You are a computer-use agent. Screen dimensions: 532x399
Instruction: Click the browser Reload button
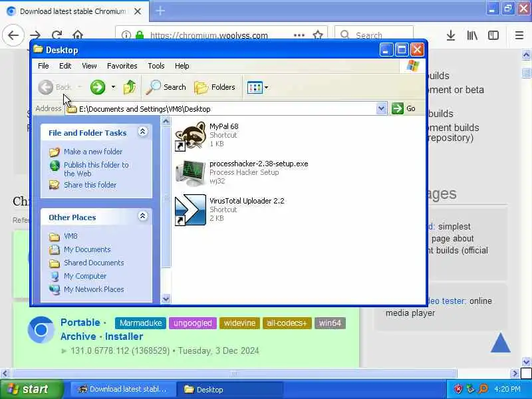pos(57,35)
